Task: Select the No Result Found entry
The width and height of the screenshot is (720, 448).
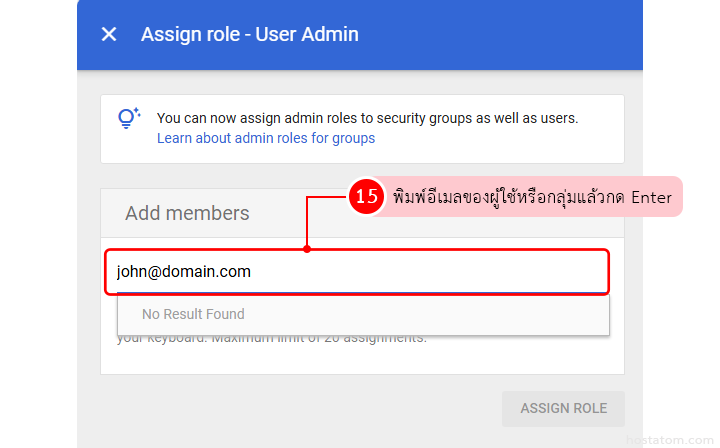Action: pyautogui.click(x=193, y=314)
